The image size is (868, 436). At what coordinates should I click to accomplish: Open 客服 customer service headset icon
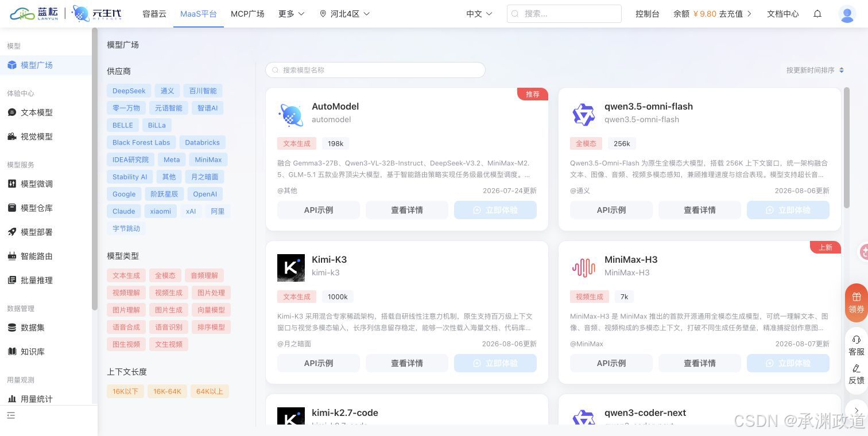point(857,340)
